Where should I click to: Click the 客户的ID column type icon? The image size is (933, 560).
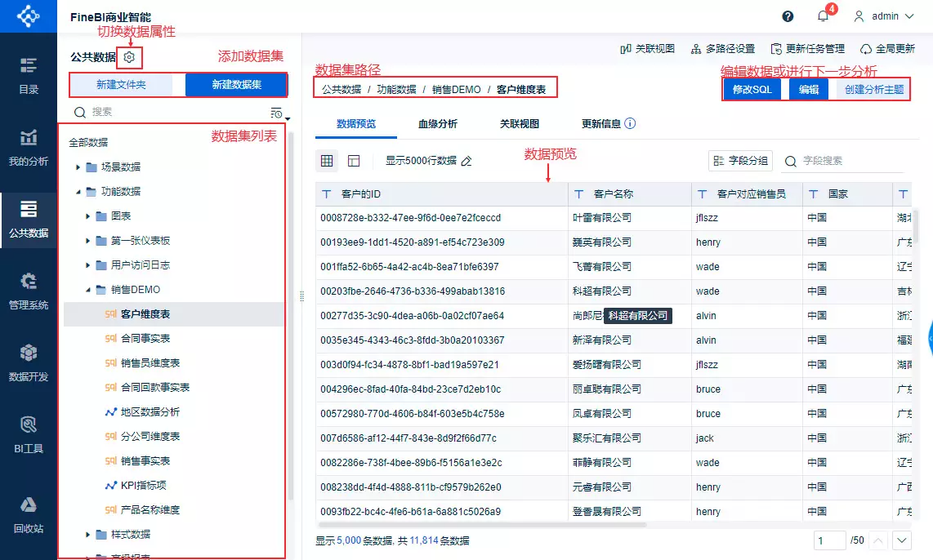[x=327, y=194]
